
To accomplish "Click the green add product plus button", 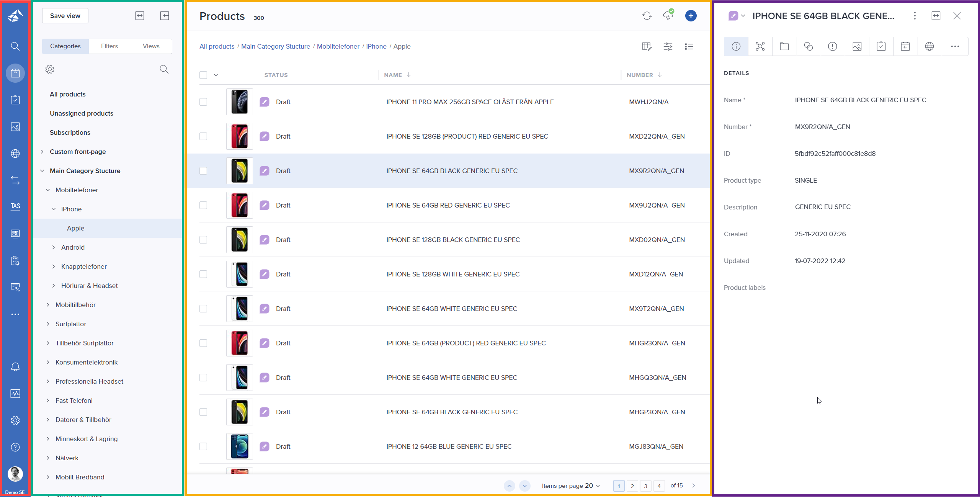I will coord(691,16).
